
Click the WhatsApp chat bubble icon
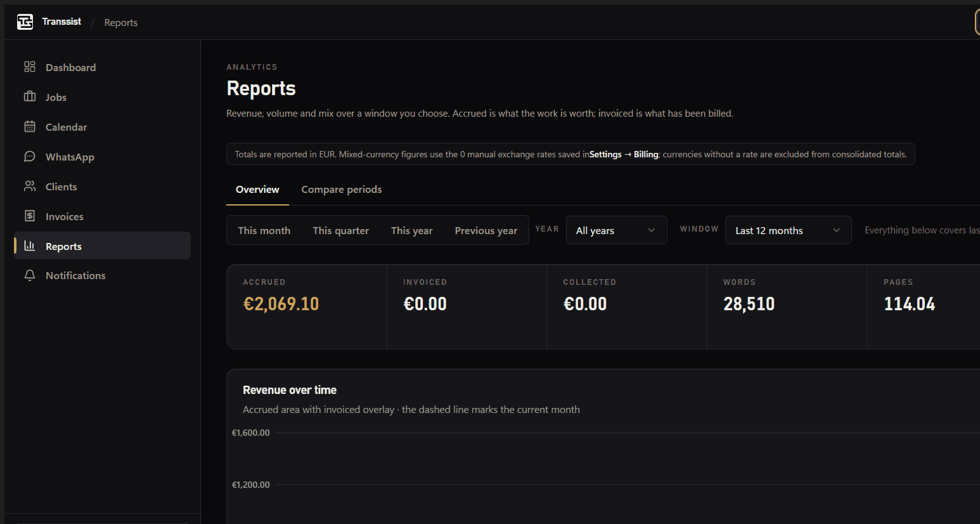tap(30, 156)
